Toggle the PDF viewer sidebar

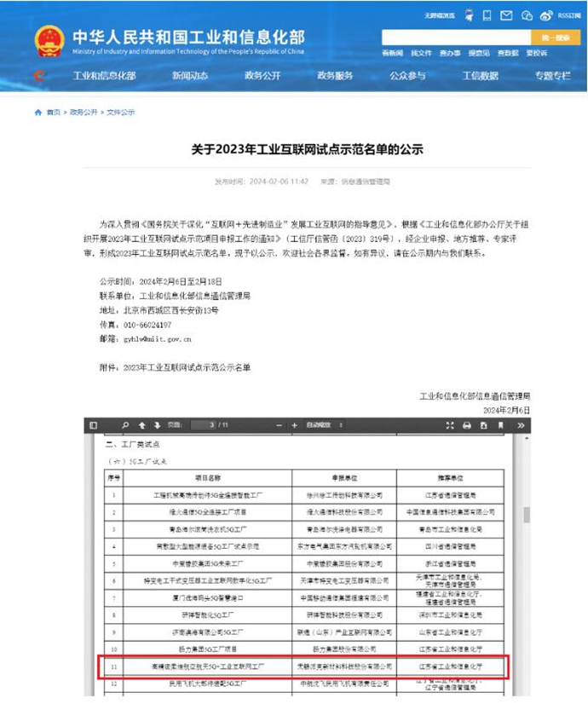coord(95,424)
